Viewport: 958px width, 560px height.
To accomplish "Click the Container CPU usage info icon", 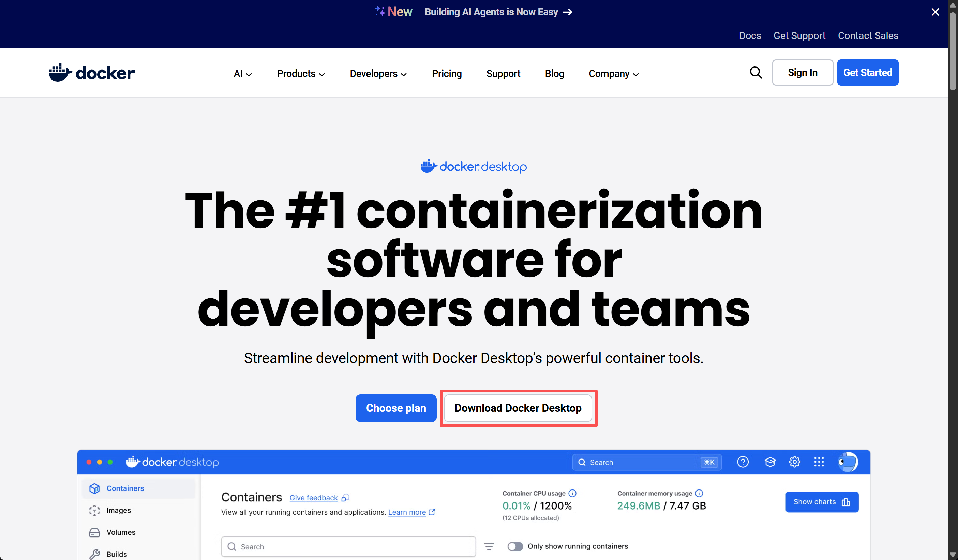I will pyautogui.click(x=572, y=493).
